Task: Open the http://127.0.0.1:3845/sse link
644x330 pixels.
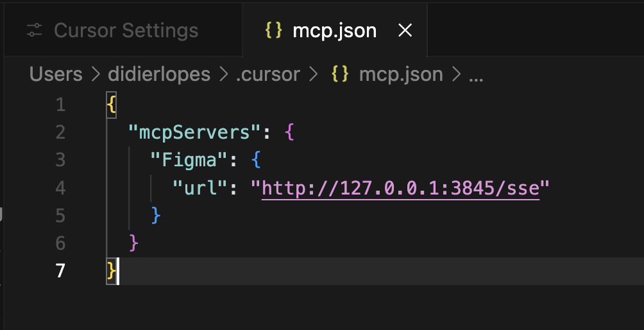Action: [x=400, y=188]
